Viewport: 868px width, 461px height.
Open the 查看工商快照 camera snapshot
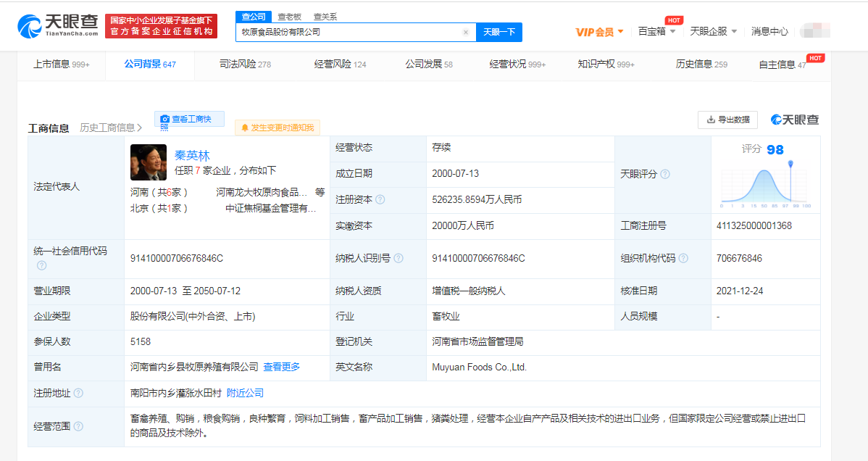tap(189, 119)
